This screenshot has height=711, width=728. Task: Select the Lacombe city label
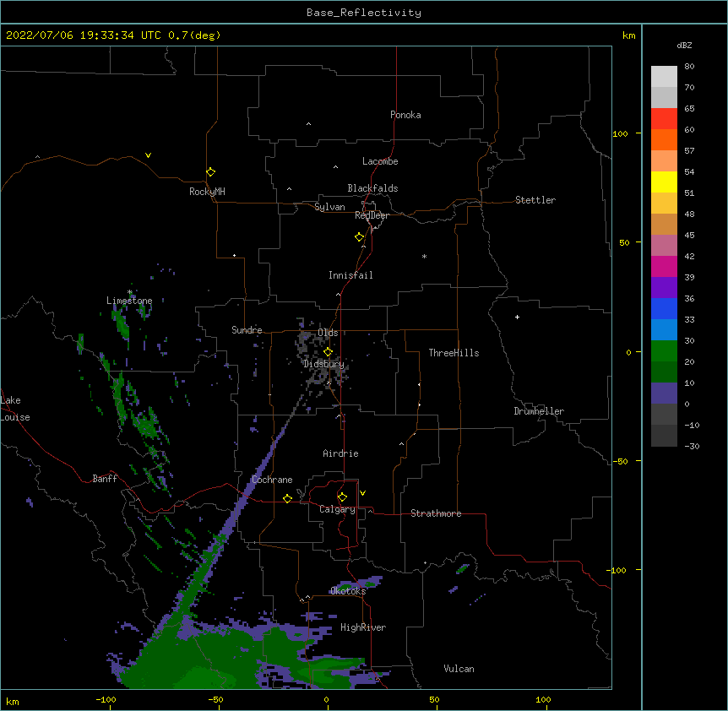(x=380, y=161)
